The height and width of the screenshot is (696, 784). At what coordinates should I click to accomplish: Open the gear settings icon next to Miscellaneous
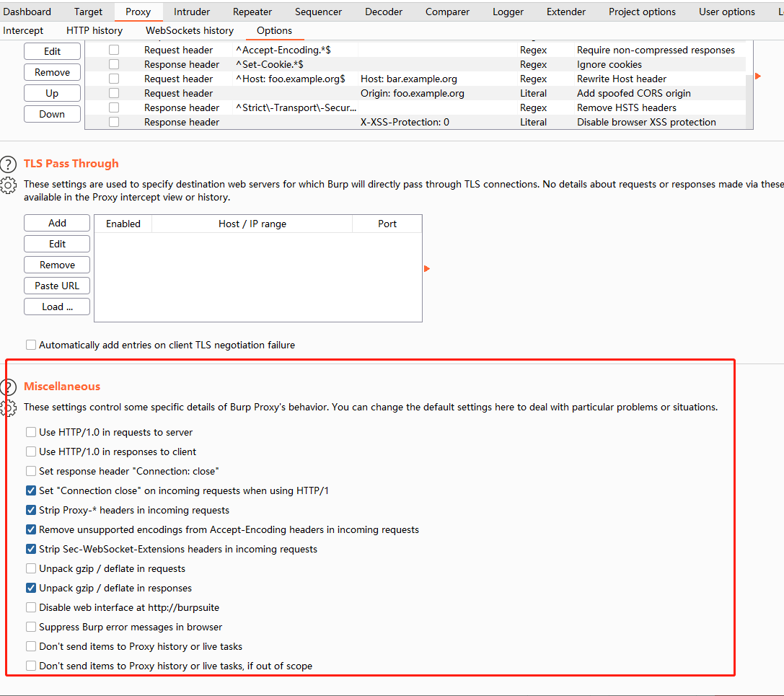(9, 408)
